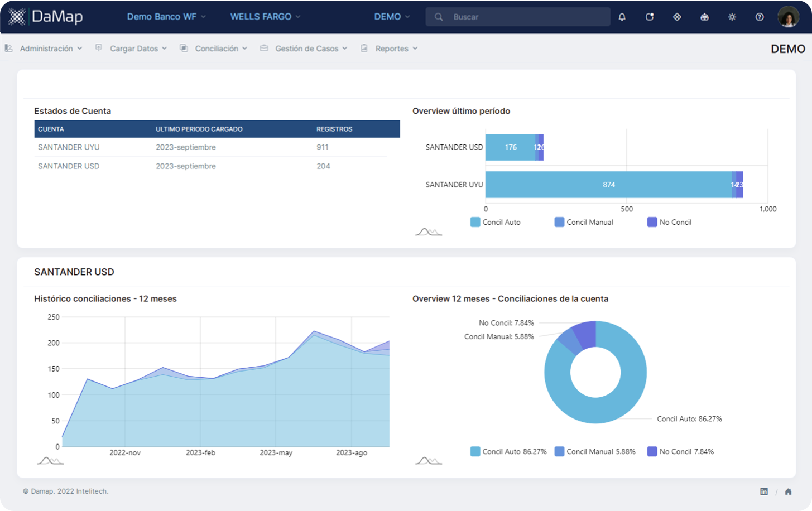Click the refresh icon with notification dot

649,17
